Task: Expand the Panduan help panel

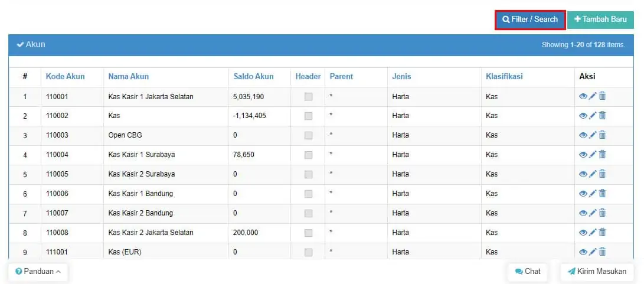Action: click(38, 271)
